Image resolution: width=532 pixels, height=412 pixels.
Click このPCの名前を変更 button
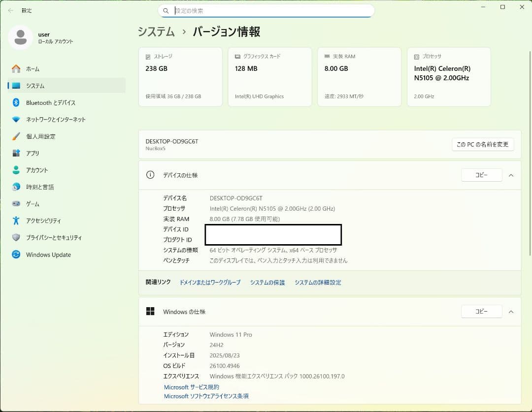[483, 144]
